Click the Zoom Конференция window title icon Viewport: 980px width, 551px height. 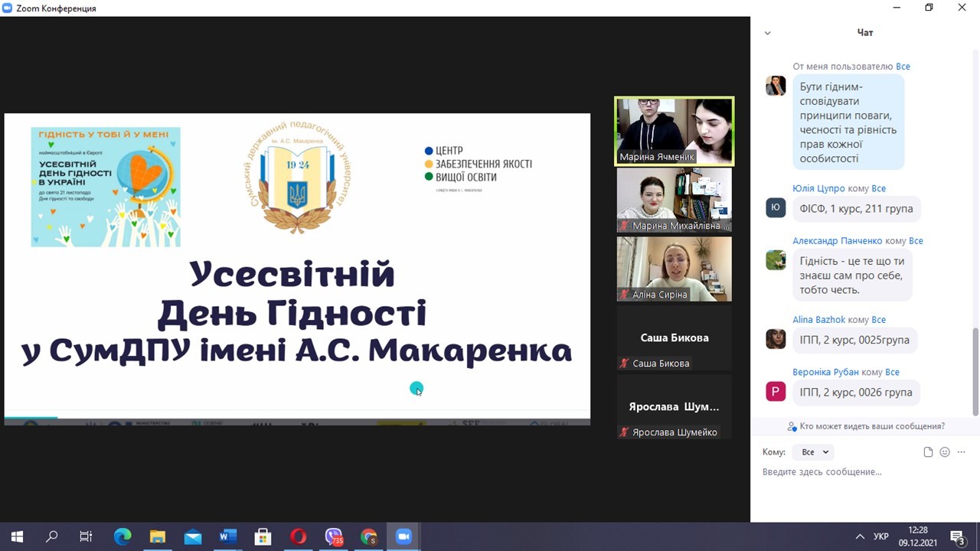coord(7,8)
